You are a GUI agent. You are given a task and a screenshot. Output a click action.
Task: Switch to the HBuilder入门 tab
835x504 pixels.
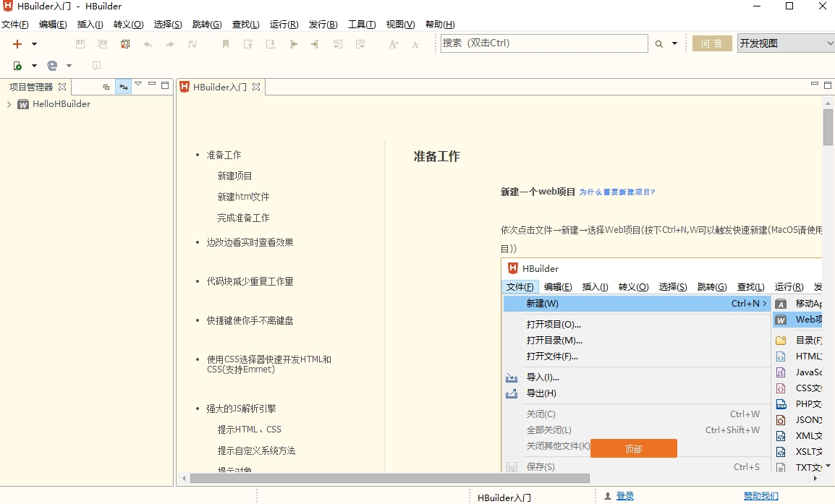pos(219,87)
